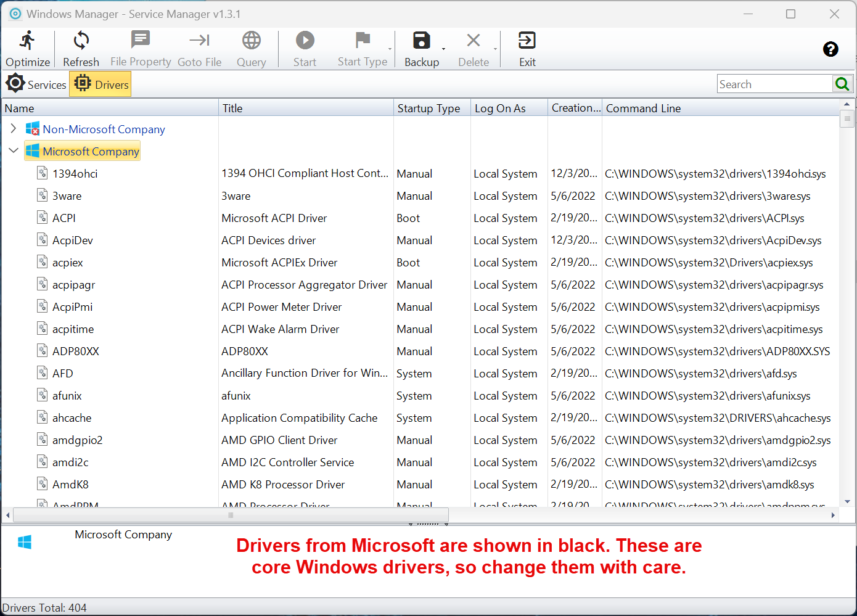The image size is (857, 616).
Task: Refresh the driver list
Action: point(81,49)
